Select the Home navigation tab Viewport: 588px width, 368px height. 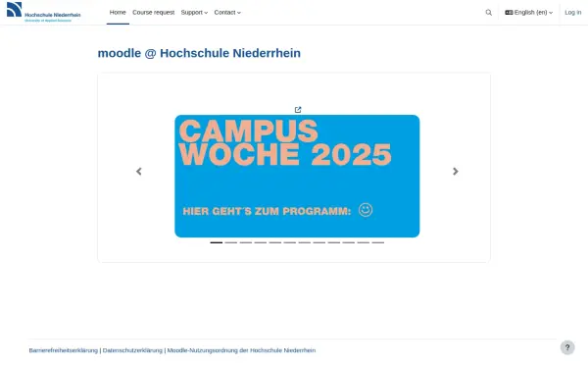coord(118,13)
